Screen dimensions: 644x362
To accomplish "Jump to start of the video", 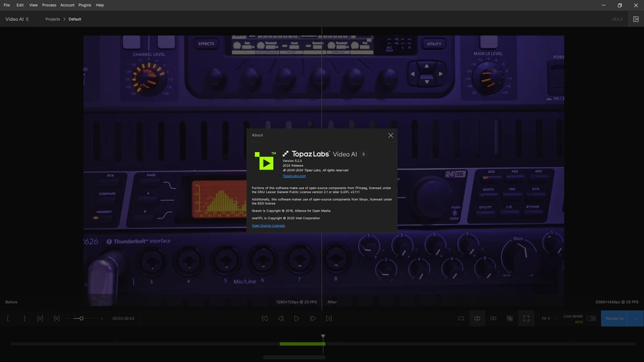I will click(x=265, y=319).
